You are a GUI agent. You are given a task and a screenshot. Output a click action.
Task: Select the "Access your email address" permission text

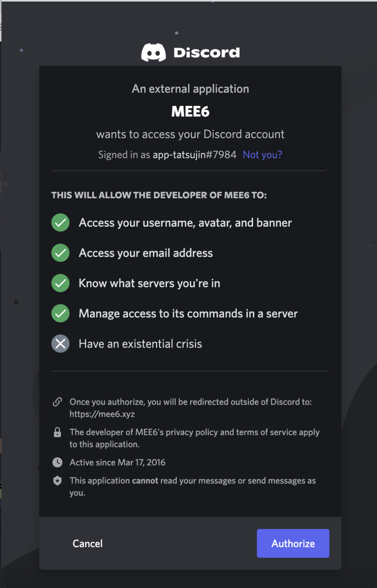[146, 253]
